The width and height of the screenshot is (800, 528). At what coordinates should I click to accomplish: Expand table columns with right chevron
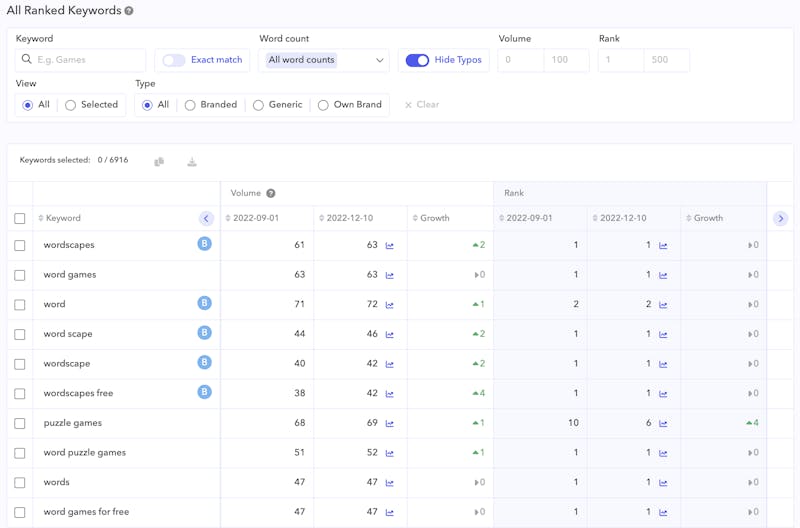(780, 218)
